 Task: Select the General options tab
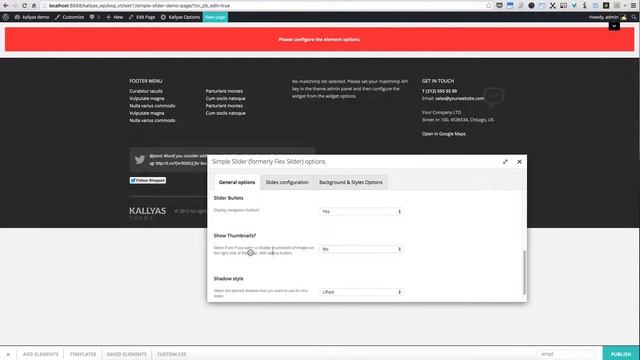pos(237,182)
